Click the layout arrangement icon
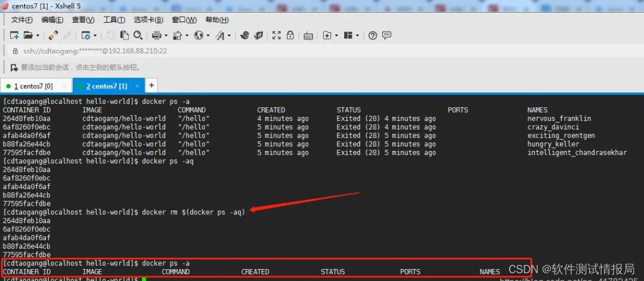644x281 pixels. tap(348, 36)
